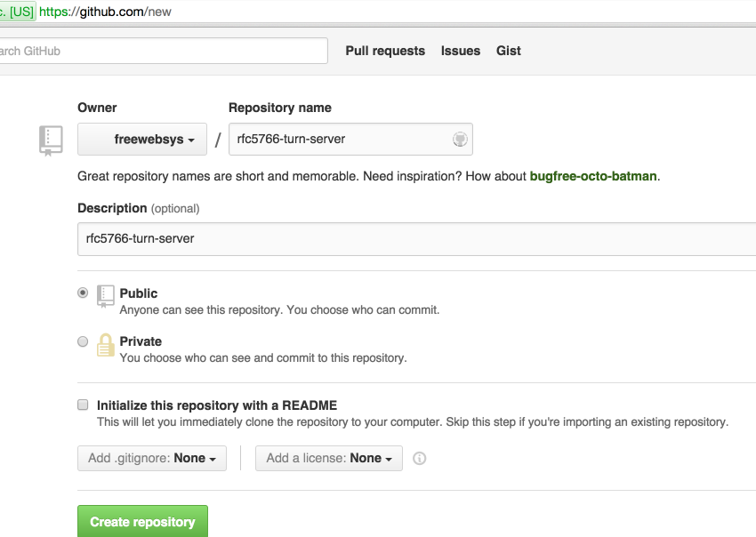Select the Public radio button
The image size is (756, 537).
pyautogui.click(x=83, y=293)
